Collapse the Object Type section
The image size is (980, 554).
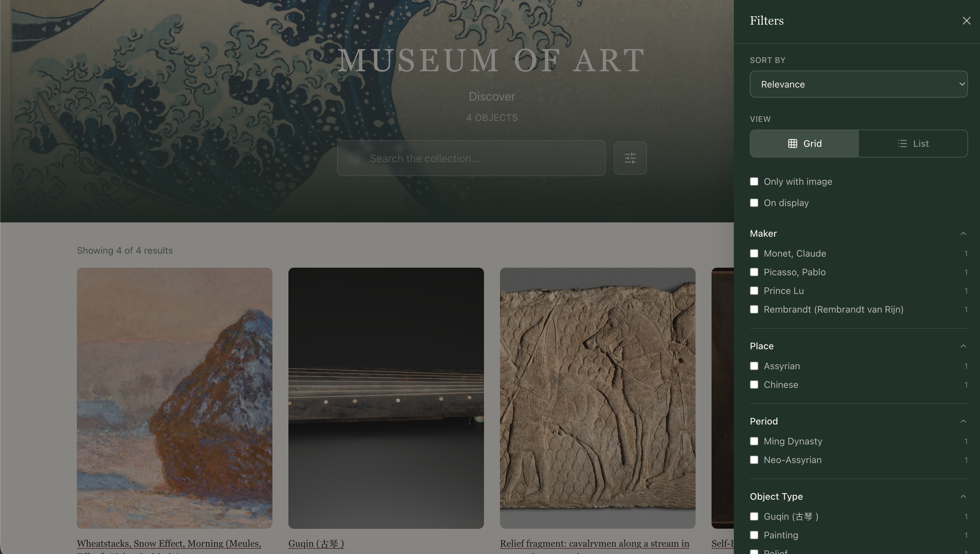pyautogui.click(x=963, y=496)
